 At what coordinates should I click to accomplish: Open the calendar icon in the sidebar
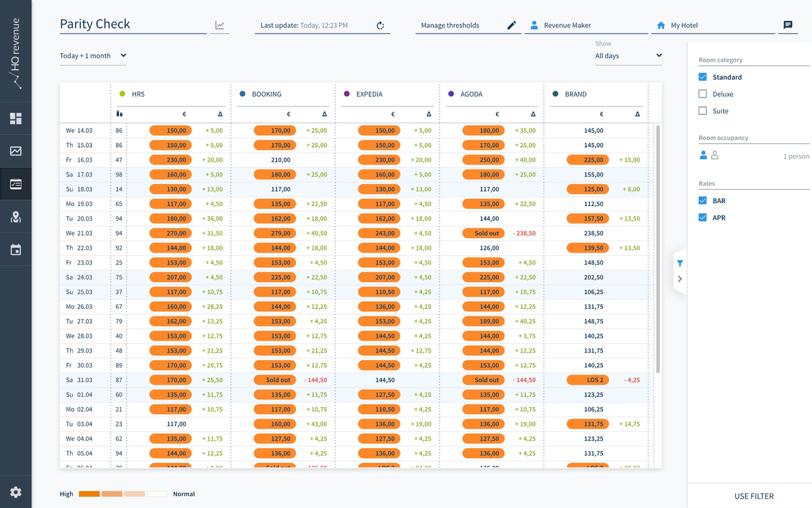point(16,250)
